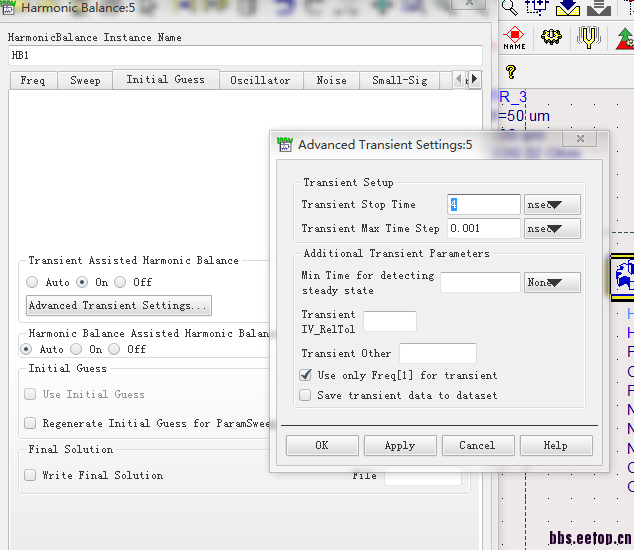
Task: Select Off for Transient Assisted Harmonic Balance
Action: tap(120, 282)
